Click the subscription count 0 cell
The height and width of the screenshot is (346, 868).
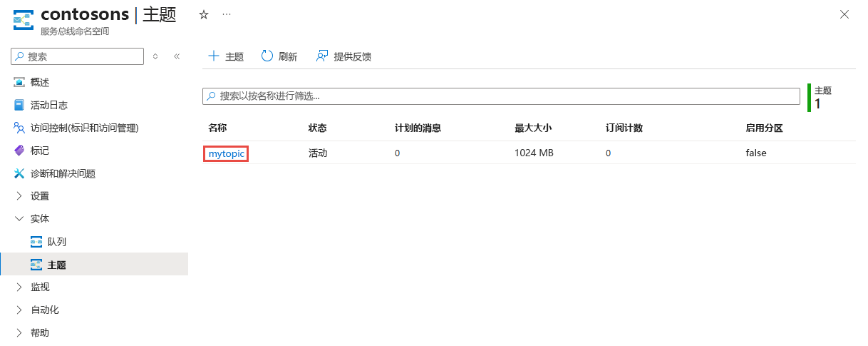click(x=609, y=153)
